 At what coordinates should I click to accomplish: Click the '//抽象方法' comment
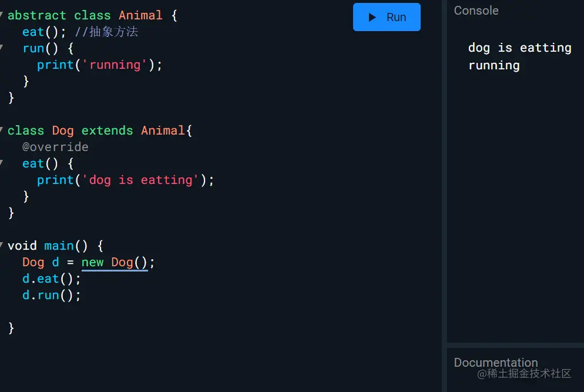pyautogui.click(x=106, y=32)
